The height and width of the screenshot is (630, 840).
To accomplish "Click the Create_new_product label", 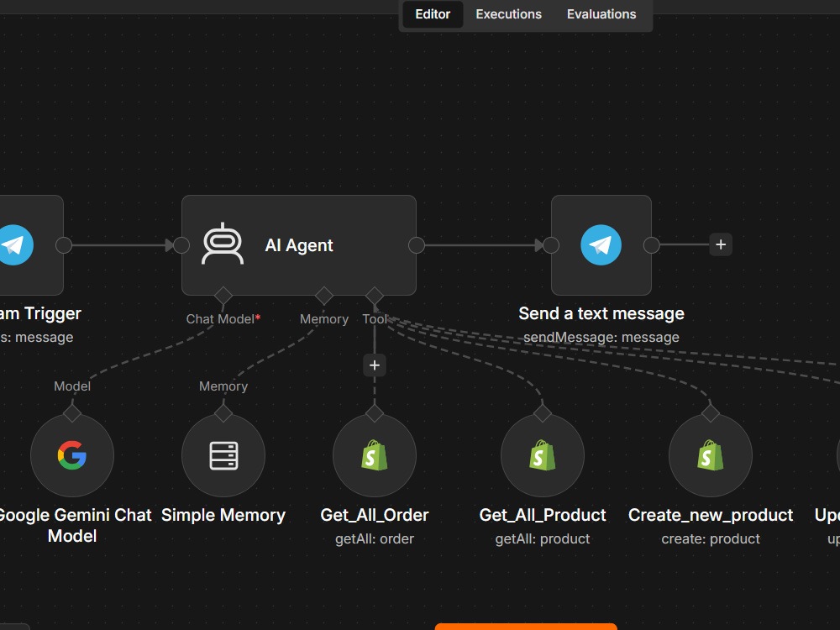I will tap(711, 515).
